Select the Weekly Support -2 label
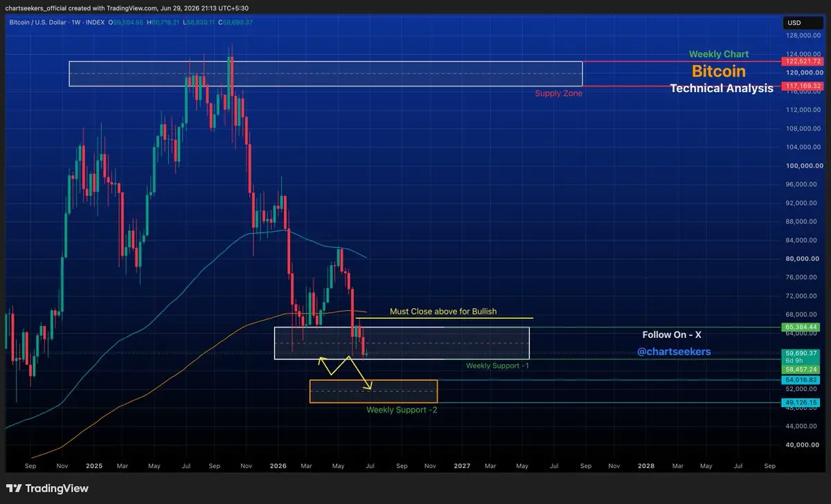 tap(402, 410)
